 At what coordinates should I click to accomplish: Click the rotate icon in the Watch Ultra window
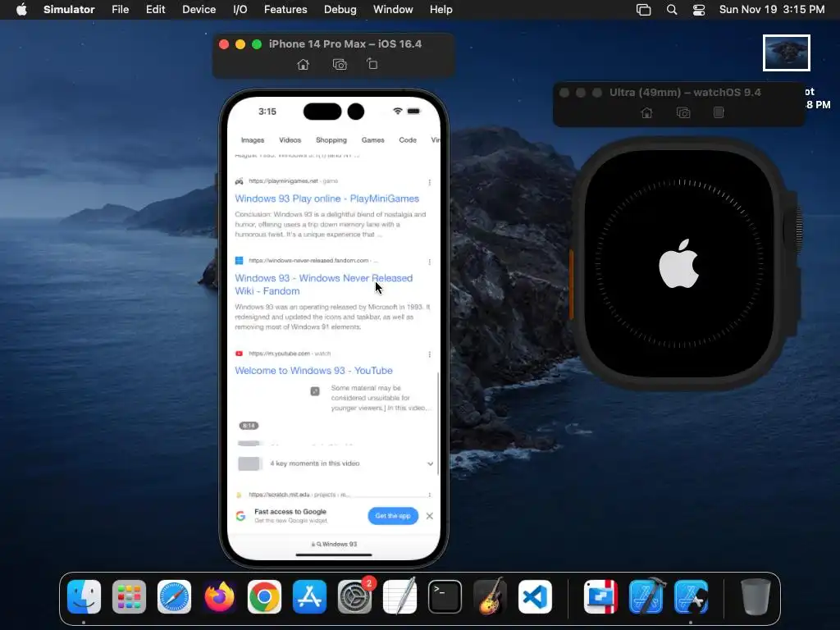(x=719, y=112)
